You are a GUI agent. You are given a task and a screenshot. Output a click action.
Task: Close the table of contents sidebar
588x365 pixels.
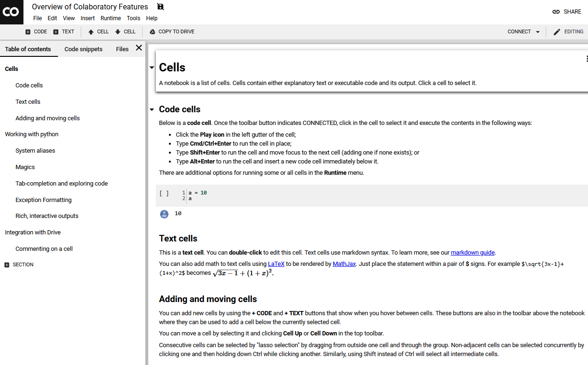[139, 48]
